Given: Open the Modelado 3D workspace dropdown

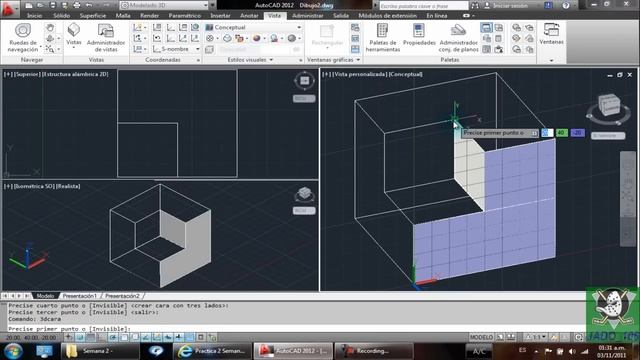Looking at the screenshot, I should tap(164, 5).
